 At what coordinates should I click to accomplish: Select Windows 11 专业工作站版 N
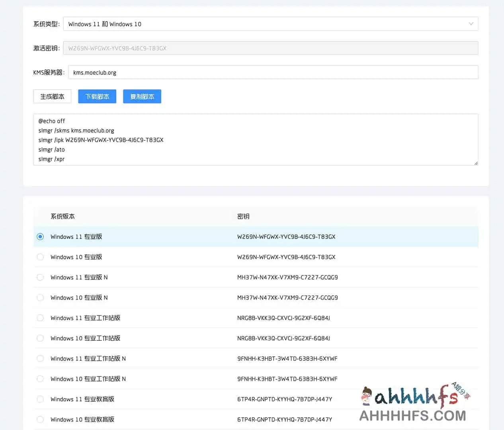click(x=40, y=358)
